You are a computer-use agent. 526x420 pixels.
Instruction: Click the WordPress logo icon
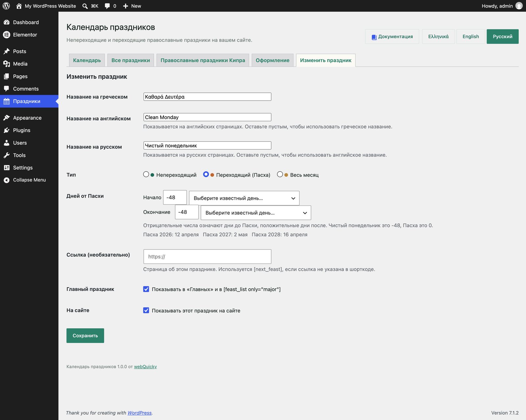pyautogui.click(x=6, y=6)
